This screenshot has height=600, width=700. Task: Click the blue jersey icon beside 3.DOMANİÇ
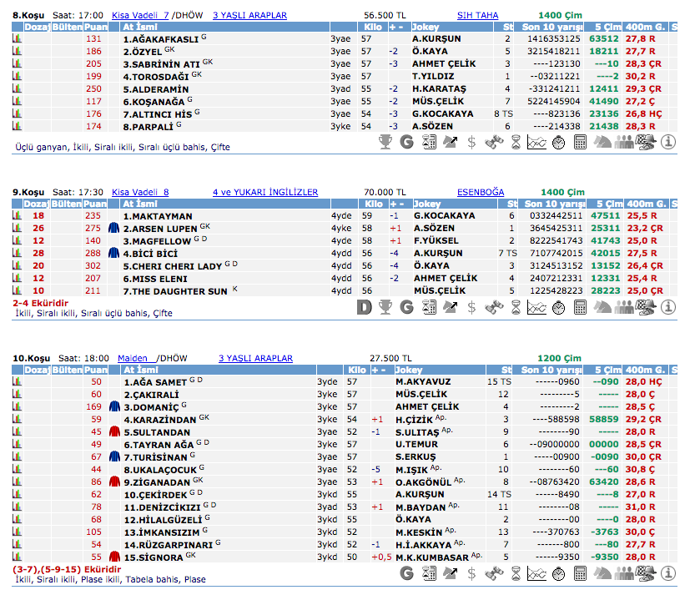coord(116,407)
